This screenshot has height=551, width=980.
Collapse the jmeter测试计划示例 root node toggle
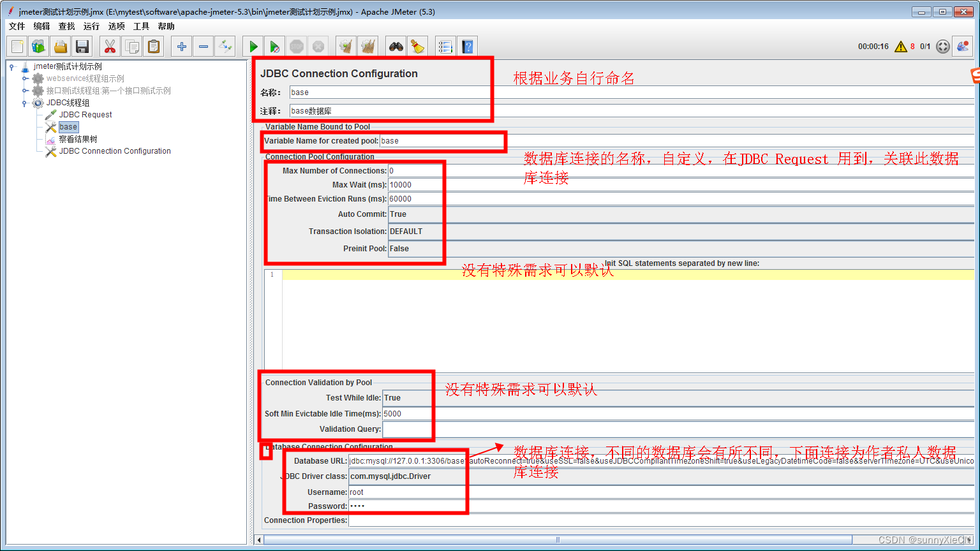point(12,66)
